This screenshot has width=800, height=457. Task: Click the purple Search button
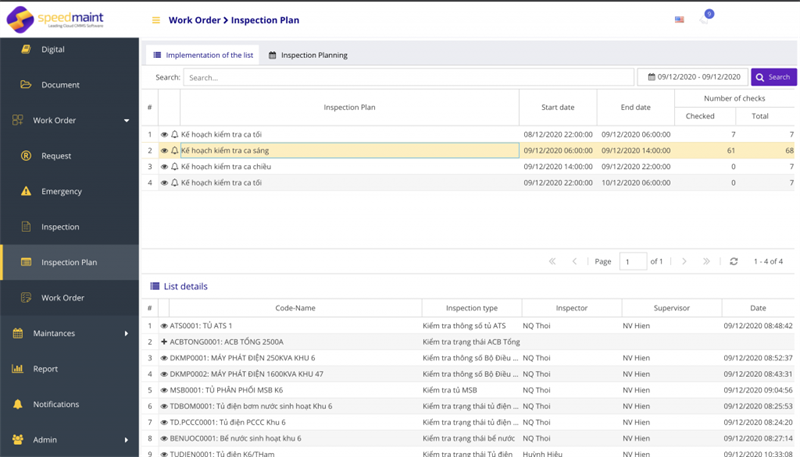point(773,77)
